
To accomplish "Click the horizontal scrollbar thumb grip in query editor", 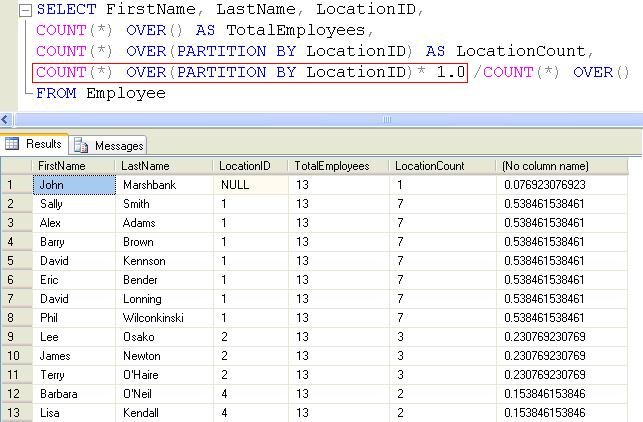I will click(x=386, y=120).
